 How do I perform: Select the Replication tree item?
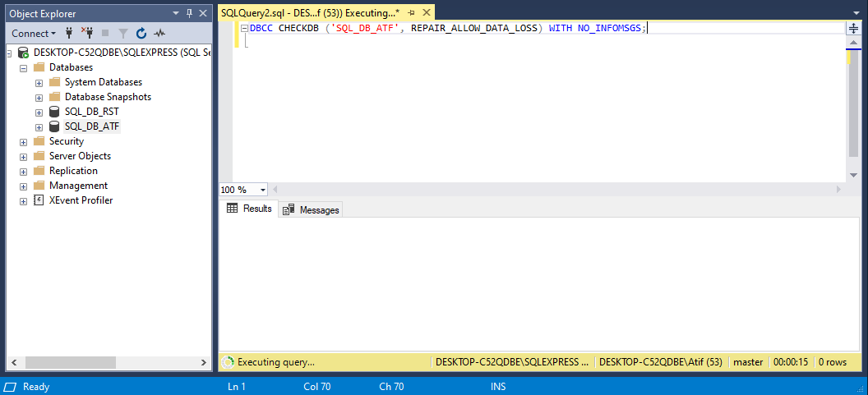(x=74, y=171)
